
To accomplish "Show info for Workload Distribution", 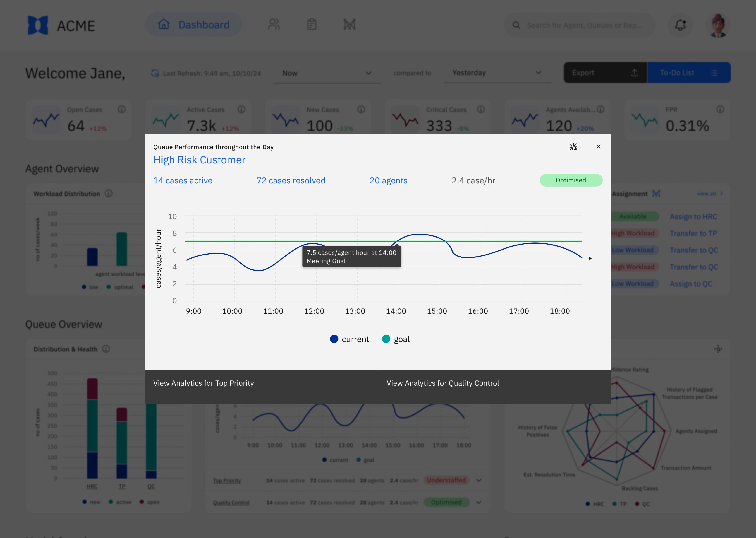I will point(109,194).
